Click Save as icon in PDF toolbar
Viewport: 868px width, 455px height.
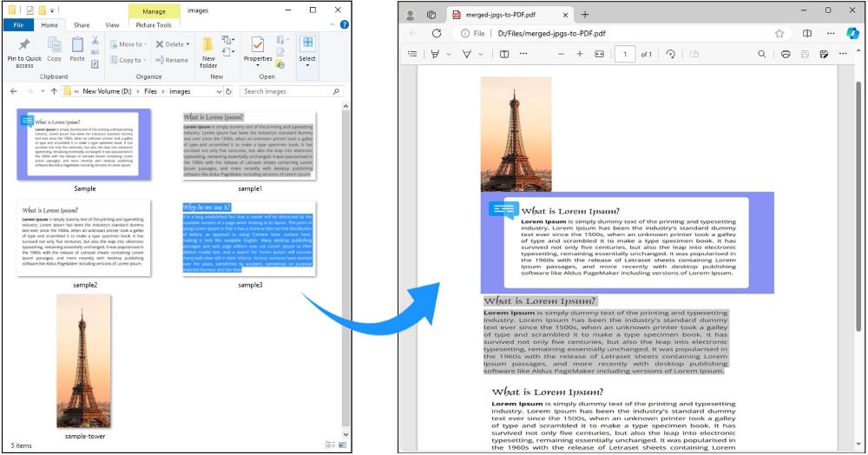pyautogui.click(x=825, y=54)
